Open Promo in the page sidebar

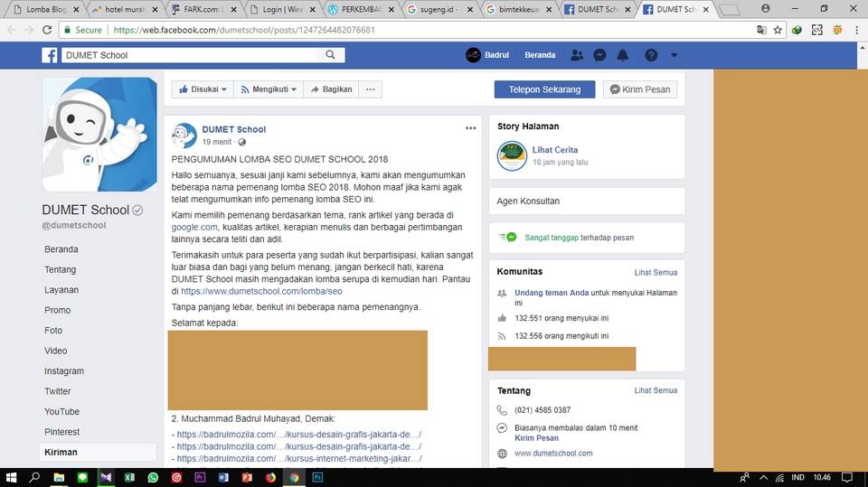point(58,310)
